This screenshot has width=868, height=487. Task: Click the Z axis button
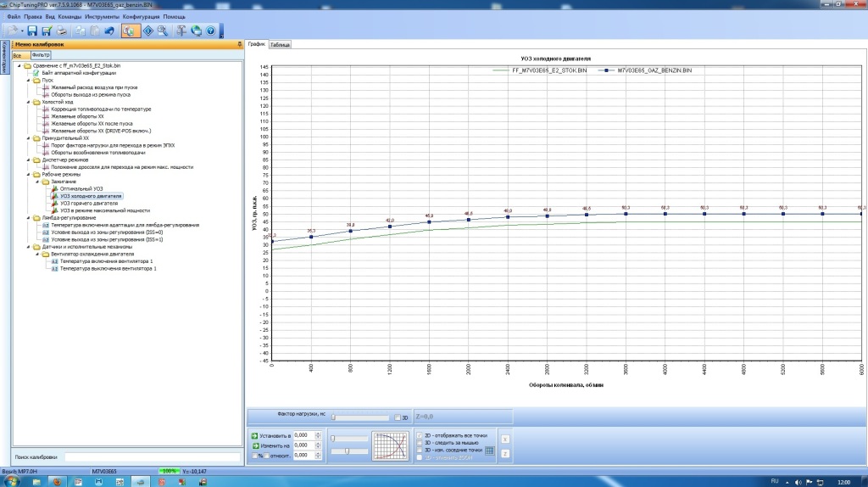[505, 454]
